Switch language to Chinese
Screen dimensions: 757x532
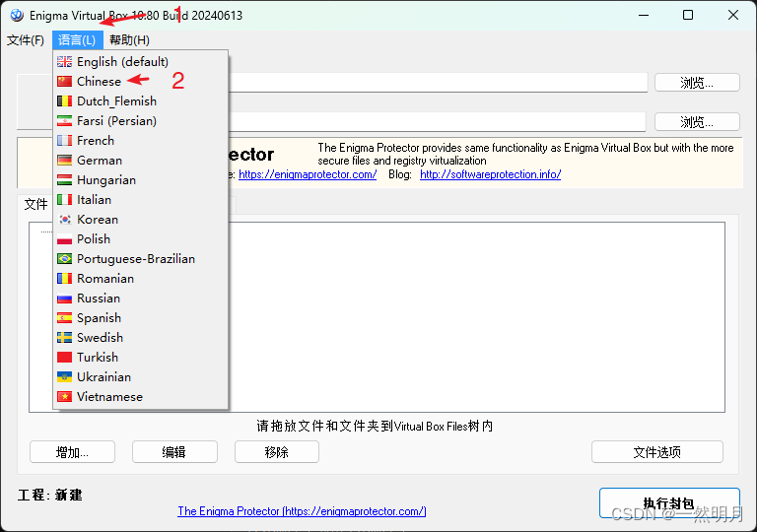140,82
